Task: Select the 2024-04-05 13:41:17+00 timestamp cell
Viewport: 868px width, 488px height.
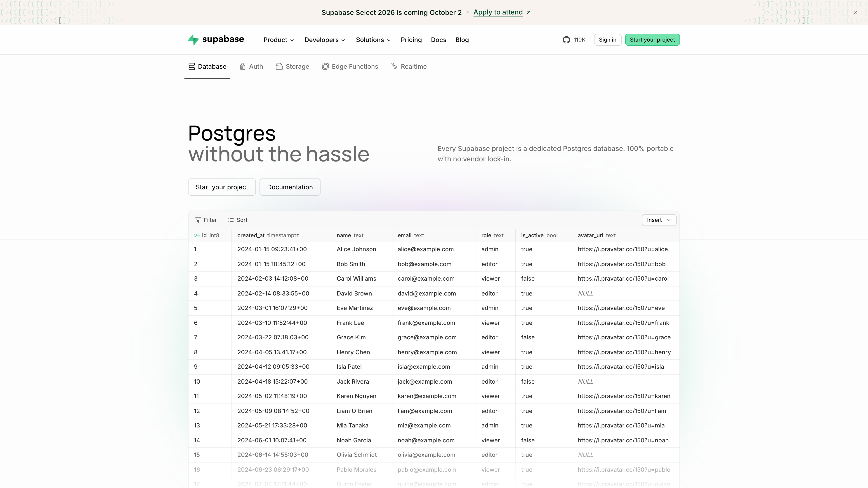Action: 281,352
